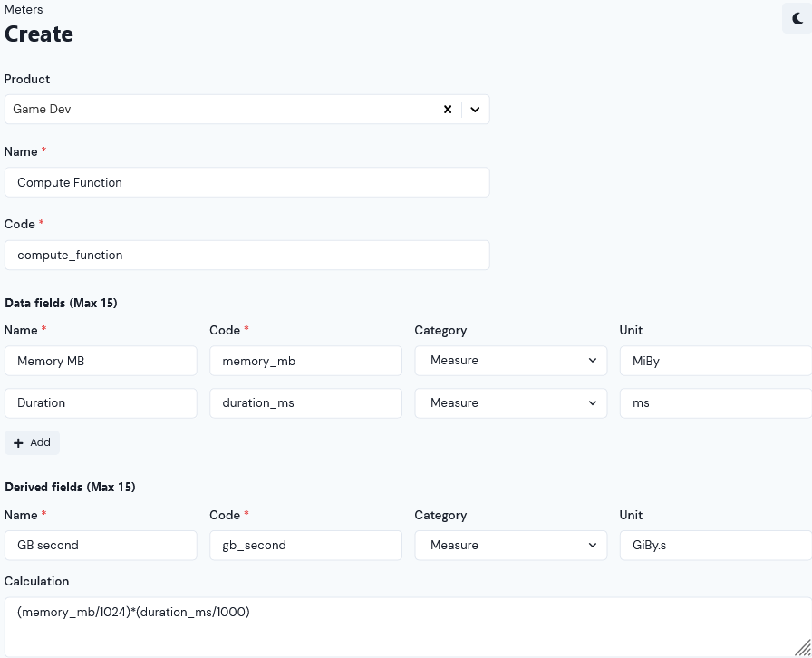Open Category dropdown for Duration row
Viewport: 812px width, 658px height.
click(510, 403)
